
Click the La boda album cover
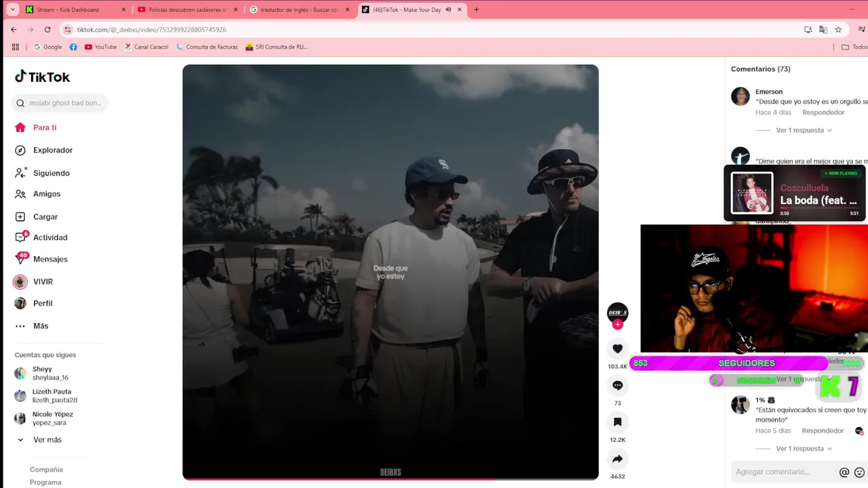pyautogui.click(x=752, y=192)
